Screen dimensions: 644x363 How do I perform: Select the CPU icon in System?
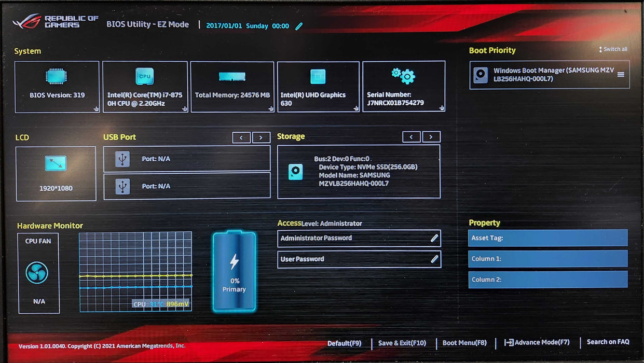pos(144,76)
